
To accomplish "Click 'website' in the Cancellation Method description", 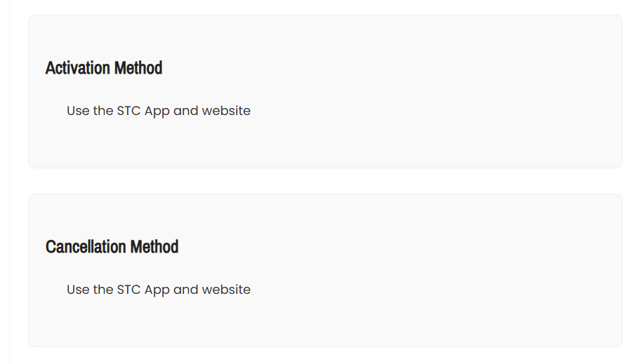I will (x=226, y=290).
